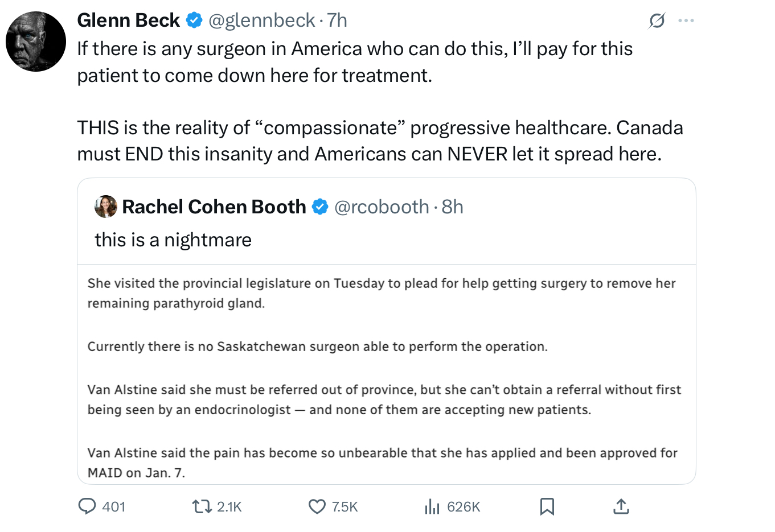The image size is (775, 532).
Task: Open quoted tweet text 'this is a nightmare'
Action: [x=173, y=240]
